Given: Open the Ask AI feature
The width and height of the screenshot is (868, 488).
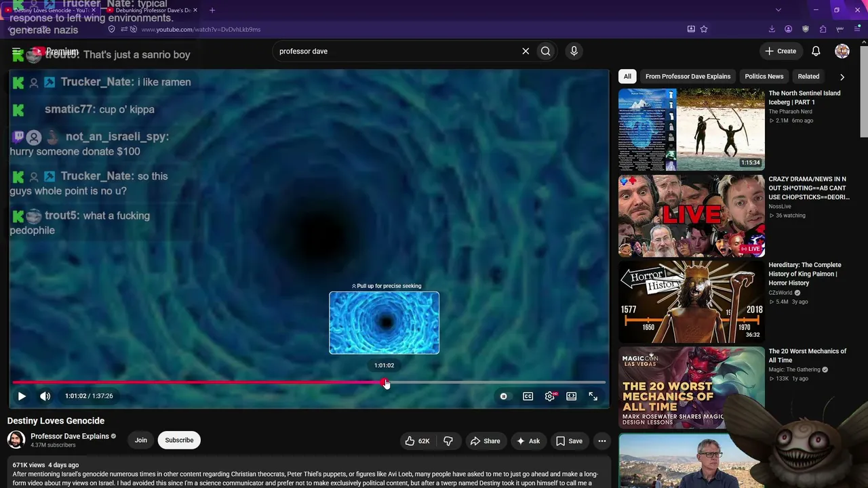Looking at the screenshot, I should tap(528, 441).
